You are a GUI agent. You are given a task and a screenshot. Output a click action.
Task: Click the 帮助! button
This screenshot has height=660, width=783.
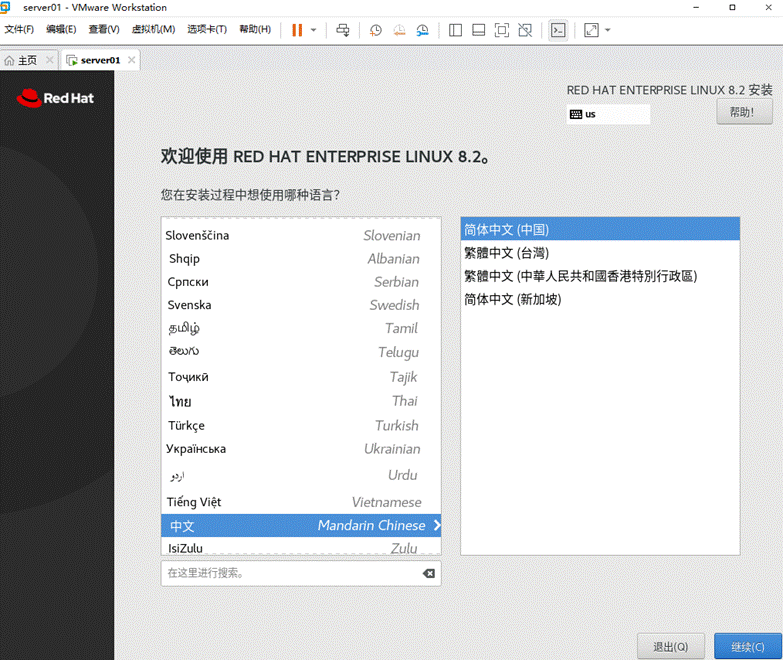pyautogui.click(x=744, y=112)
